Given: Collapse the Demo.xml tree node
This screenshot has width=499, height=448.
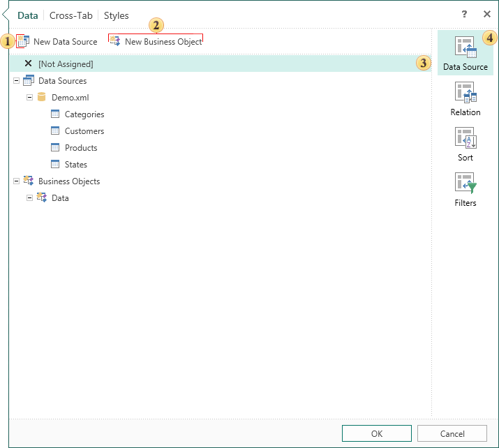Looking at the screenshot, I should click(29, 98).
